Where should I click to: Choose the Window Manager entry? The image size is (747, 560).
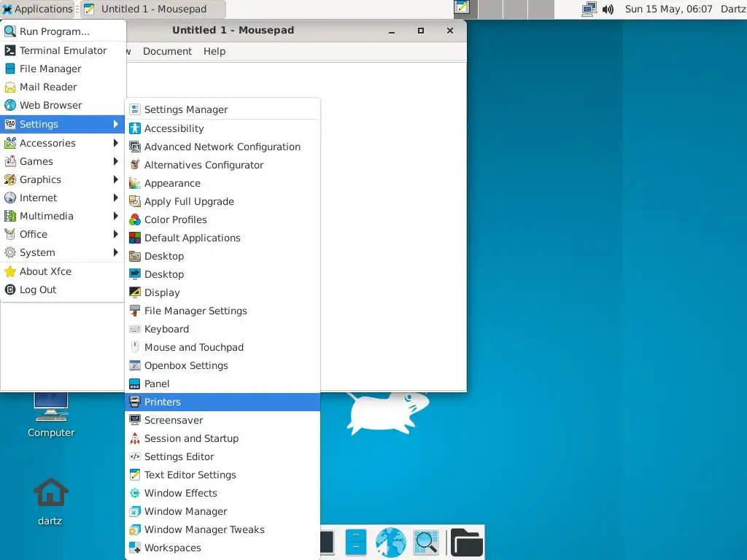point(222,511)
